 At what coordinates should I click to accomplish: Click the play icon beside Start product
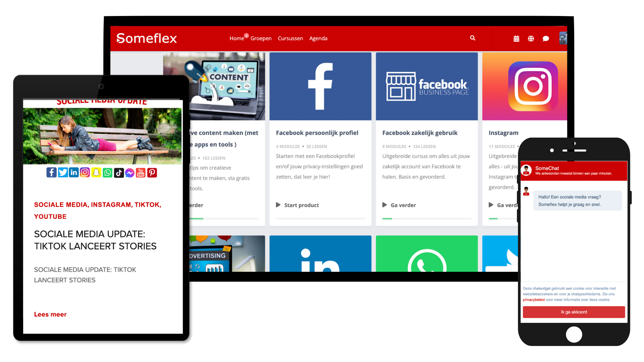click(x=278, y=205)
